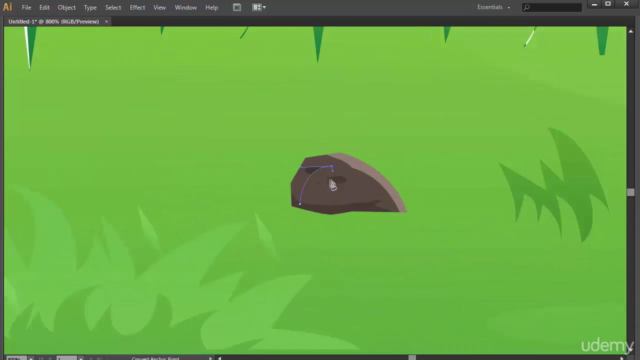
Task: Open the View menu
Action: [159, 7]
